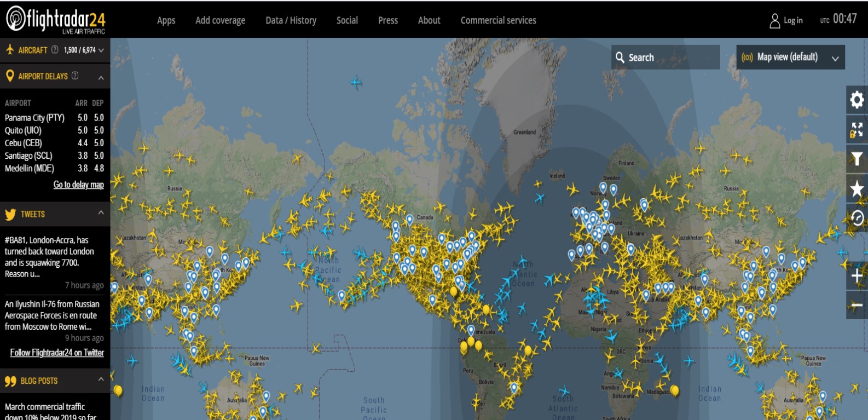
Task: Click the location pin icon for Airport Delays
Action: 10,76
